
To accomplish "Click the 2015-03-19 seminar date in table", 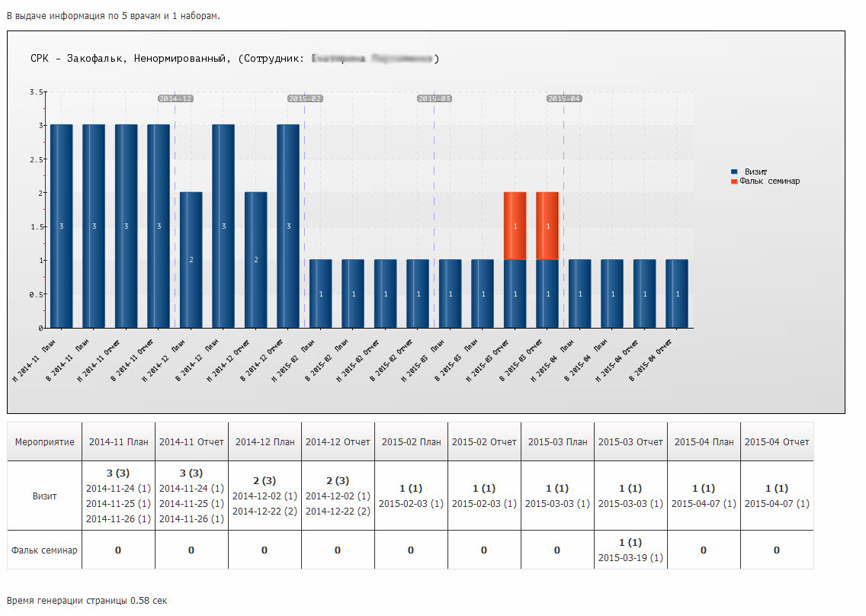I will 630,558.
